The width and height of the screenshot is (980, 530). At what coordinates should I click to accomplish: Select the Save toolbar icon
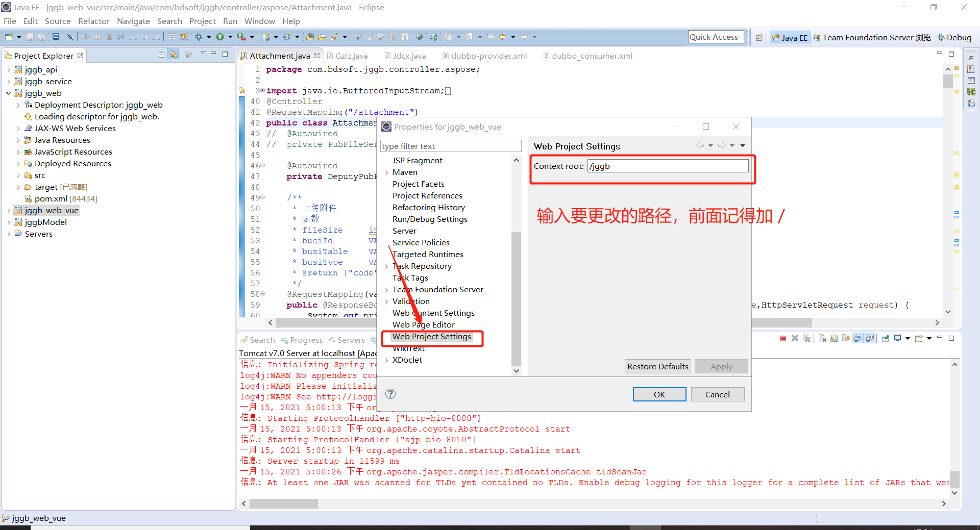29,37
